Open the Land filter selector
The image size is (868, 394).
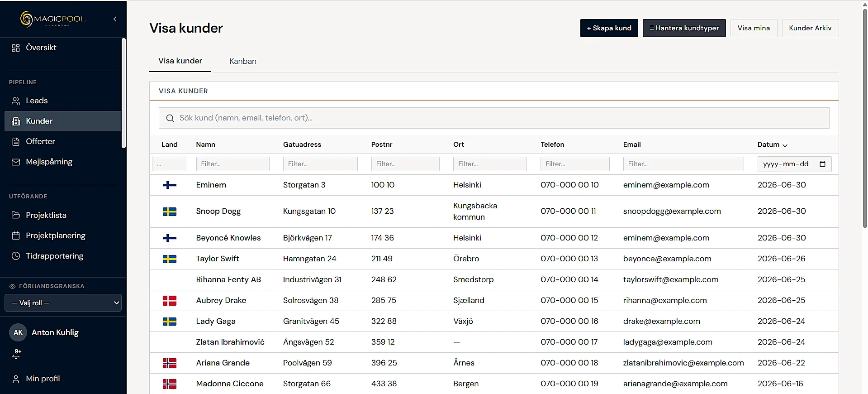[x=170, y=164]
